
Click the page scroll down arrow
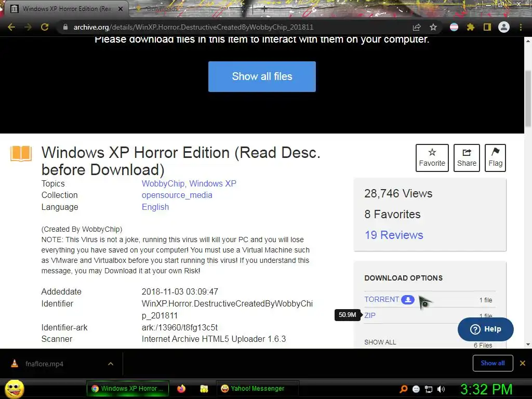[528, 344]
